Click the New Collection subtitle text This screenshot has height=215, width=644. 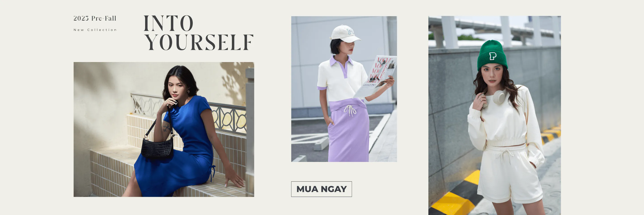pos(95,30)
